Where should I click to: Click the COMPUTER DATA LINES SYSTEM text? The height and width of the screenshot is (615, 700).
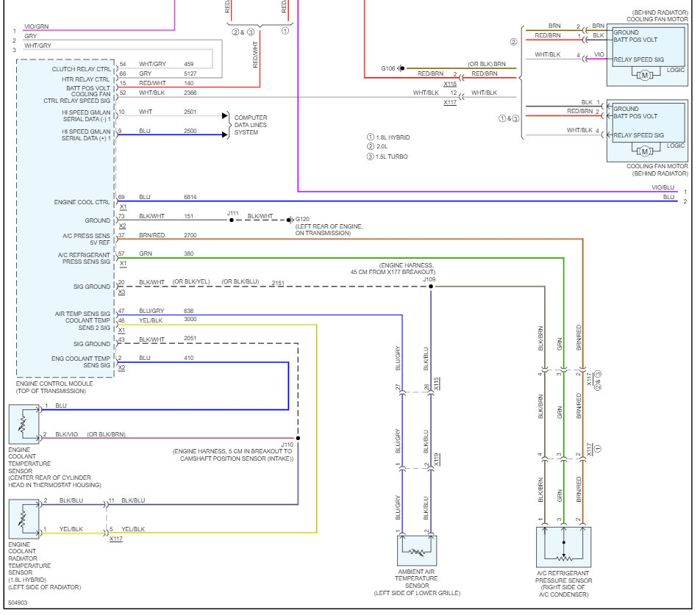click(251, 125)
